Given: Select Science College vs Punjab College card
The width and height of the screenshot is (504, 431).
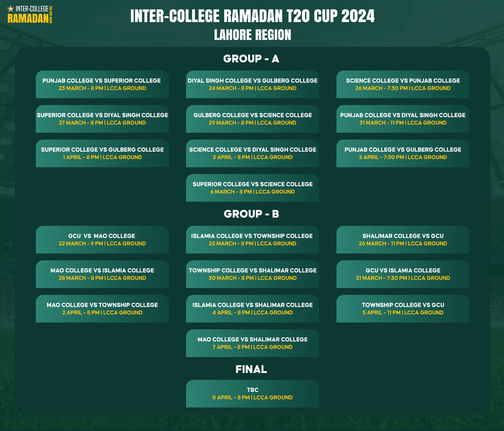Looking at the screenshot, I should pyautogui.click(x=403, y=84).
